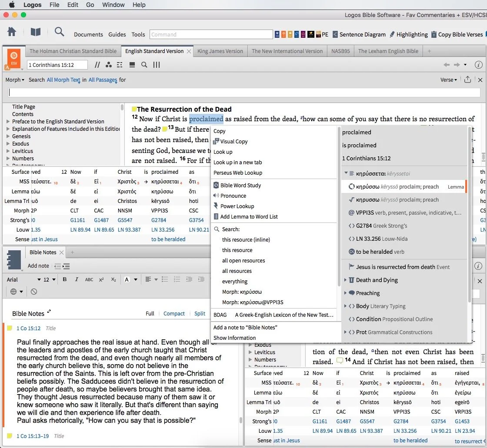Expand the Genesis tree item
The width and height of the screenshot is (487, 448).
tap(8, 136)
